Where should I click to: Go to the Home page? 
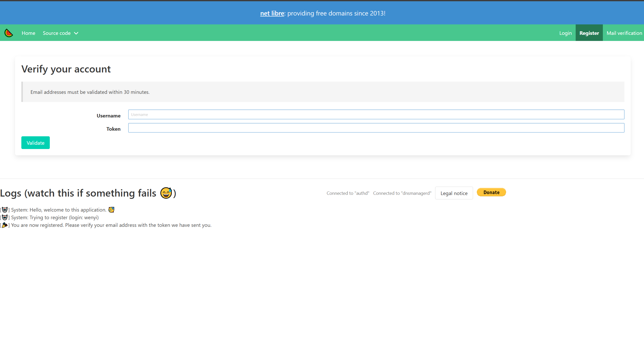tap(28, 33)
